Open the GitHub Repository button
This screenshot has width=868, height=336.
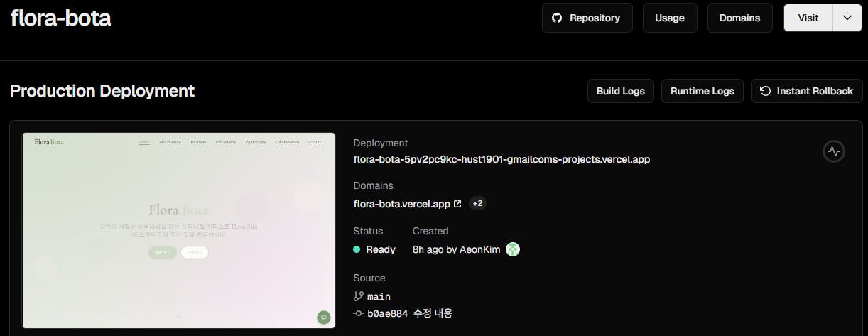pyautogui.click(x=587, y=18)
